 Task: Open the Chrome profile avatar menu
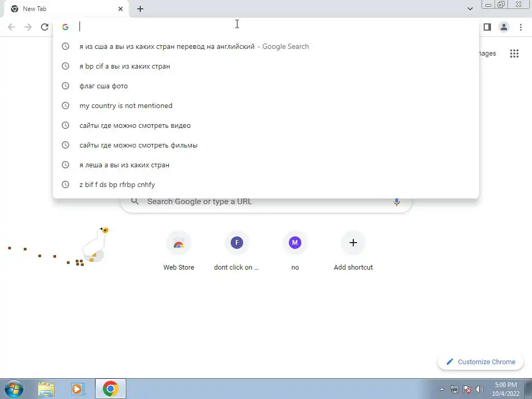[x=504, y=27]
